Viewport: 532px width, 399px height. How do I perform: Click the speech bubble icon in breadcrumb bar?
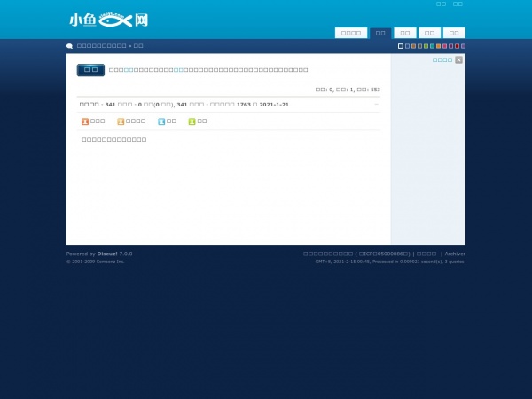coord(70,46)
